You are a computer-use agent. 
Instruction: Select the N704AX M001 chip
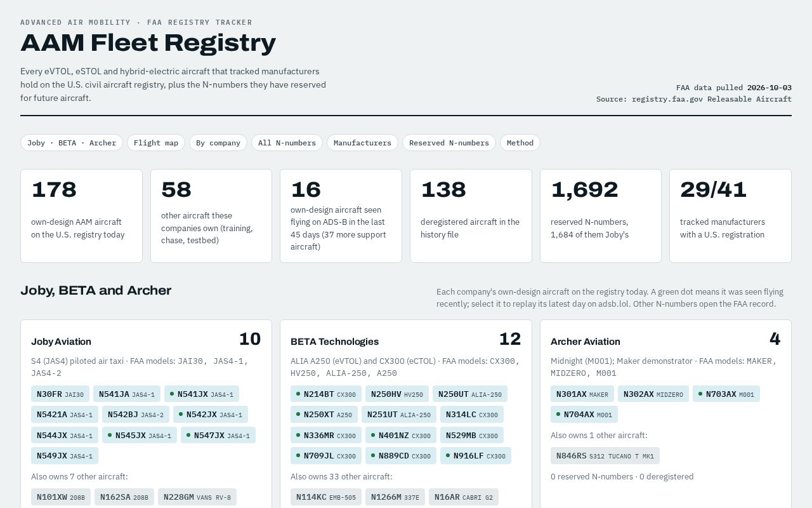584,415
